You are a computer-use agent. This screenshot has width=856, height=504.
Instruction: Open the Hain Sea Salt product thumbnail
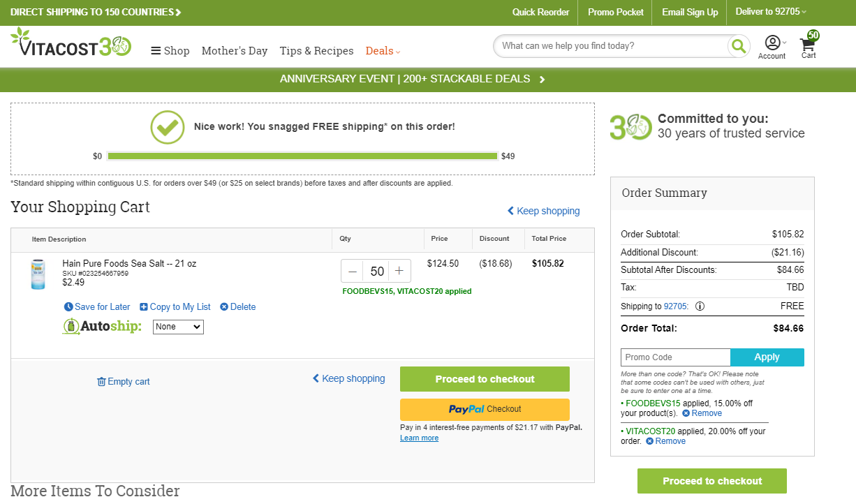[x=38, y=274]
